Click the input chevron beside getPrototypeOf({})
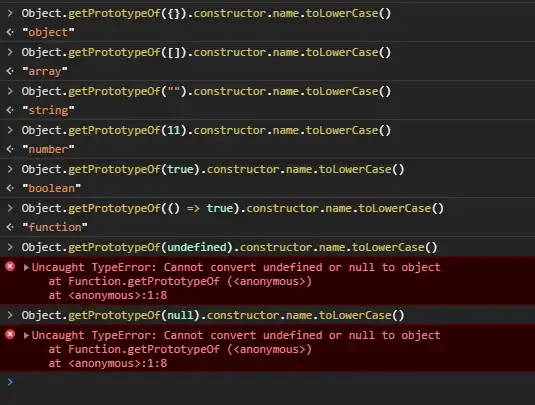Screen dimensions: 535x405 point(10,13)
